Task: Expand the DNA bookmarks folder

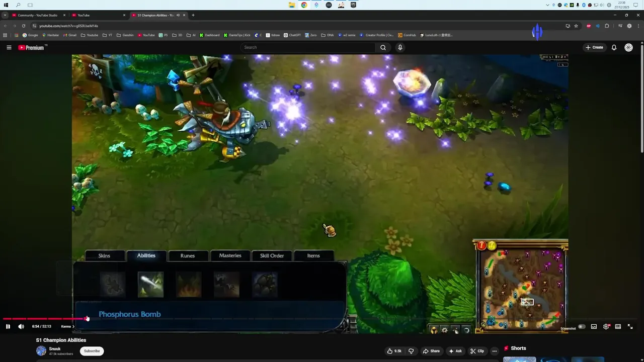Action: coord(328,35)
